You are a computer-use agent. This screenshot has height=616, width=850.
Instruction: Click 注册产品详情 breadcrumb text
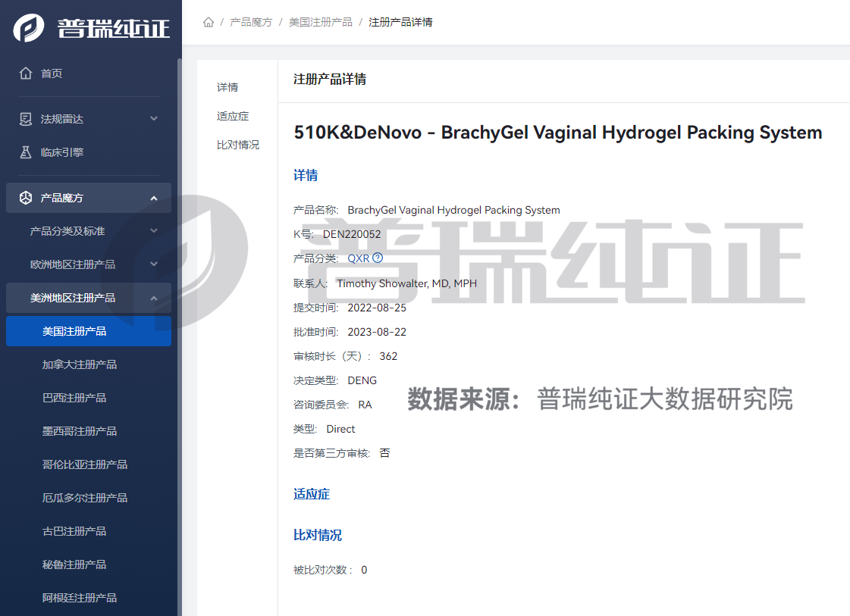pos(400,22)
